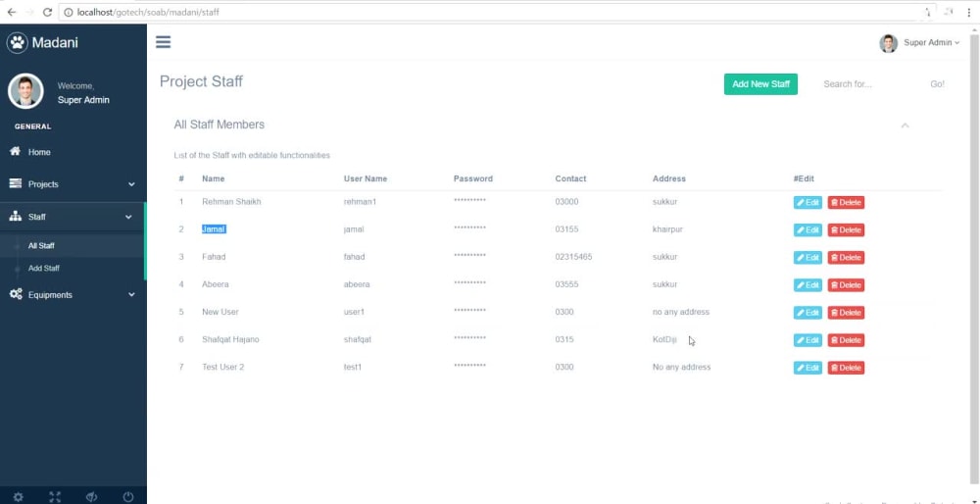This screenshot has width=980, height=504.
Task: Edit Shafqat Hajano staff record
Action: click(808, 340)
